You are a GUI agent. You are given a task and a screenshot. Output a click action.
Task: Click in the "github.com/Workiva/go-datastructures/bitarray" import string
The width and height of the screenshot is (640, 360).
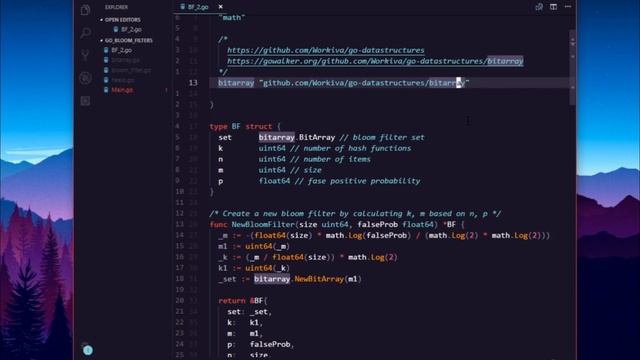point(364,83)
